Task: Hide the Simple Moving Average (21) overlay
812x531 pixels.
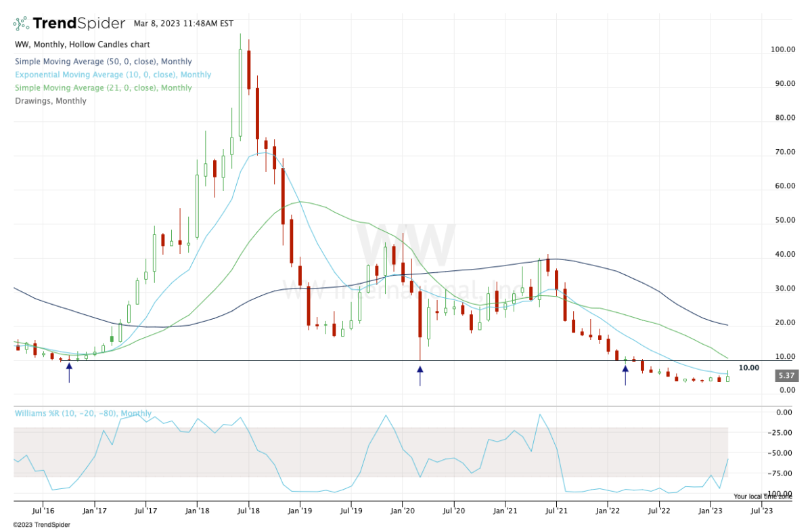Action: 104,87
